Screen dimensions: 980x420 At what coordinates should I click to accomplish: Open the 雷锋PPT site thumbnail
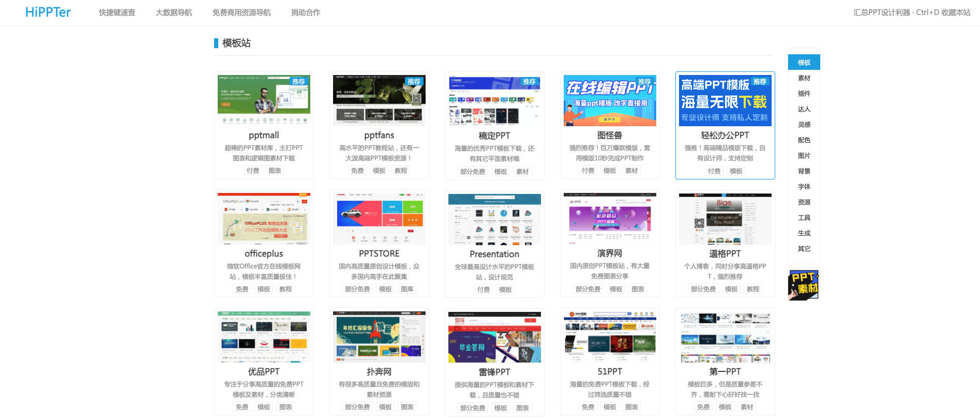[494, 337]
